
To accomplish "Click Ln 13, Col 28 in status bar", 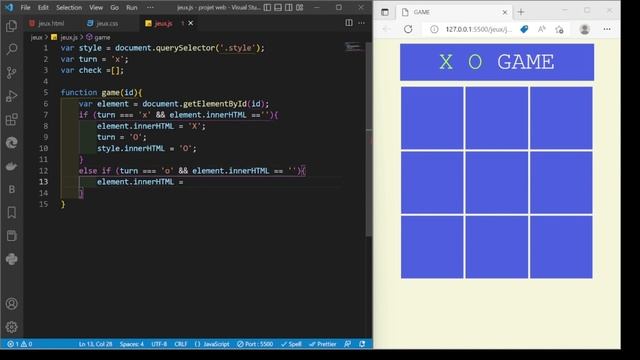I will tap(95, 344).
